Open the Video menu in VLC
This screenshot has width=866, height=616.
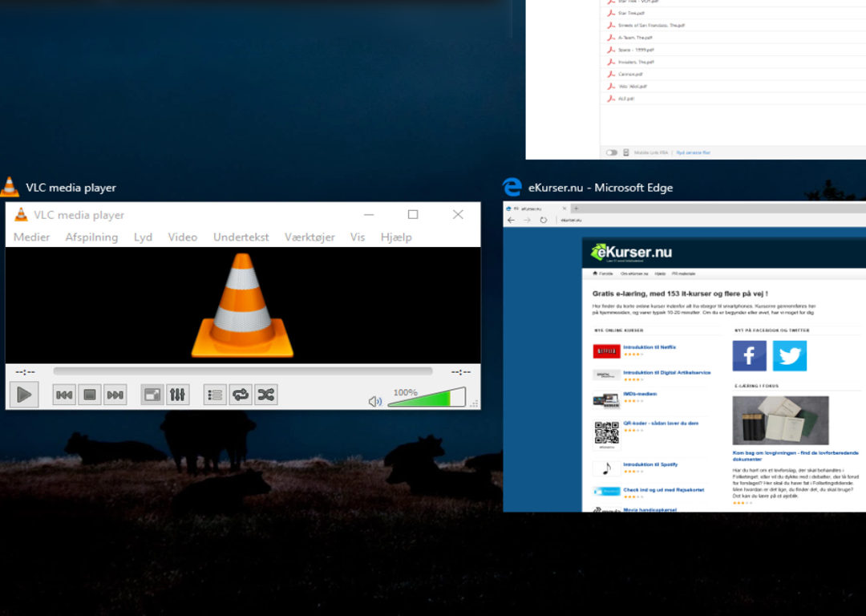click(x=182, y=237)
